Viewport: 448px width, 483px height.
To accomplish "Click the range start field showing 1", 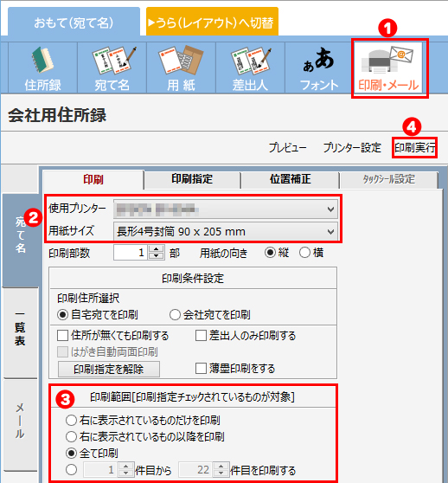I will coord(100,470).
